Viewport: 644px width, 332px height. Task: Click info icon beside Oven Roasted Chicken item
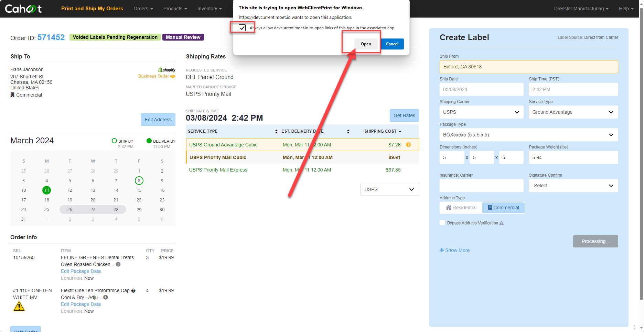point(118,264)
